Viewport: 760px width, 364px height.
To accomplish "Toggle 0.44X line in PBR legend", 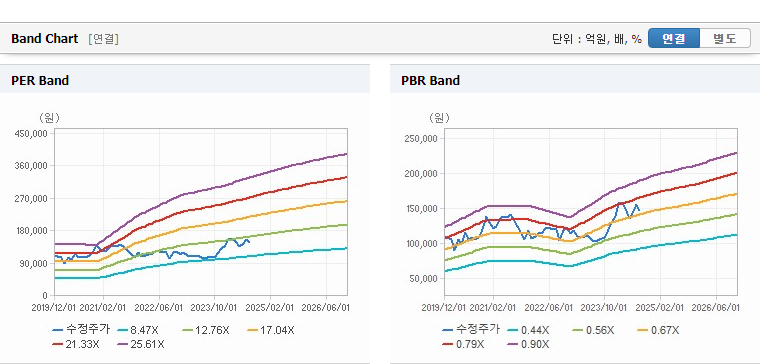I will [x=528, y=331].
